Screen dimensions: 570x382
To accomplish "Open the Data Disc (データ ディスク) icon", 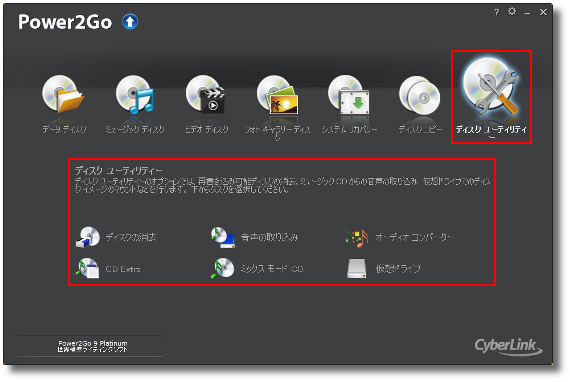I will (63, 95).
